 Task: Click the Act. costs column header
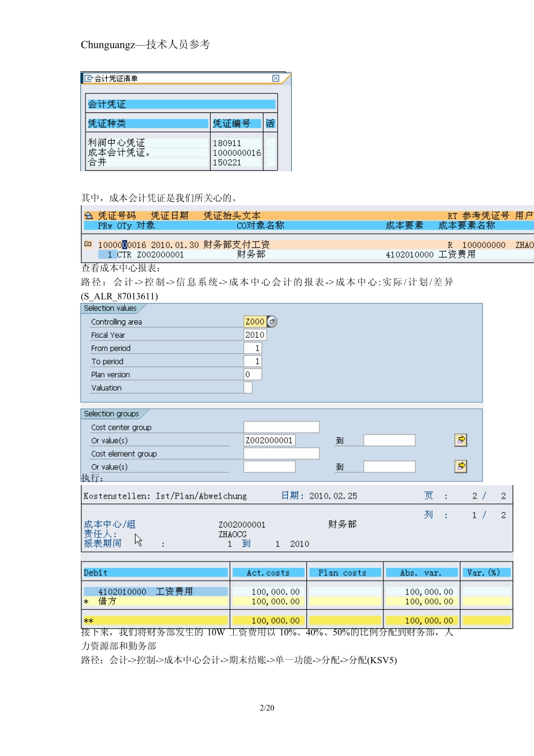268,573
